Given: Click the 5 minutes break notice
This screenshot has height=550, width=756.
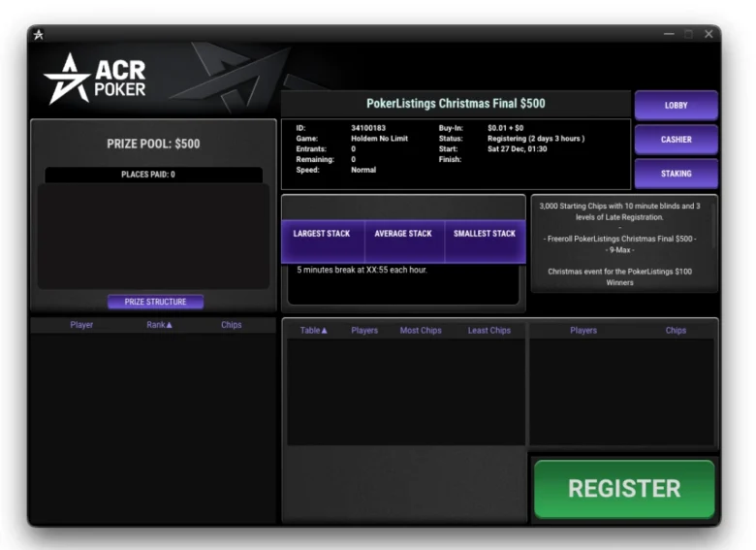Looking at the screenshot, I should (362, 270).
